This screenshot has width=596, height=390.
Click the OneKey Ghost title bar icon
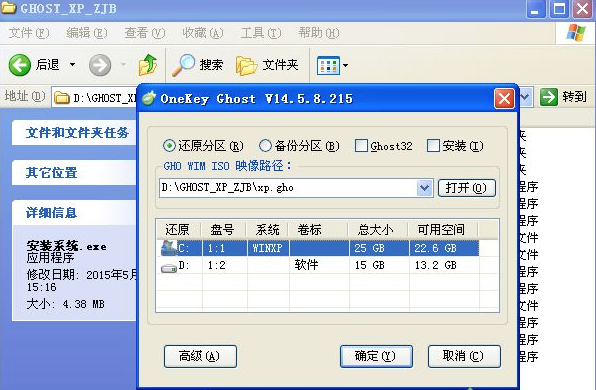(x=149, y=98)
